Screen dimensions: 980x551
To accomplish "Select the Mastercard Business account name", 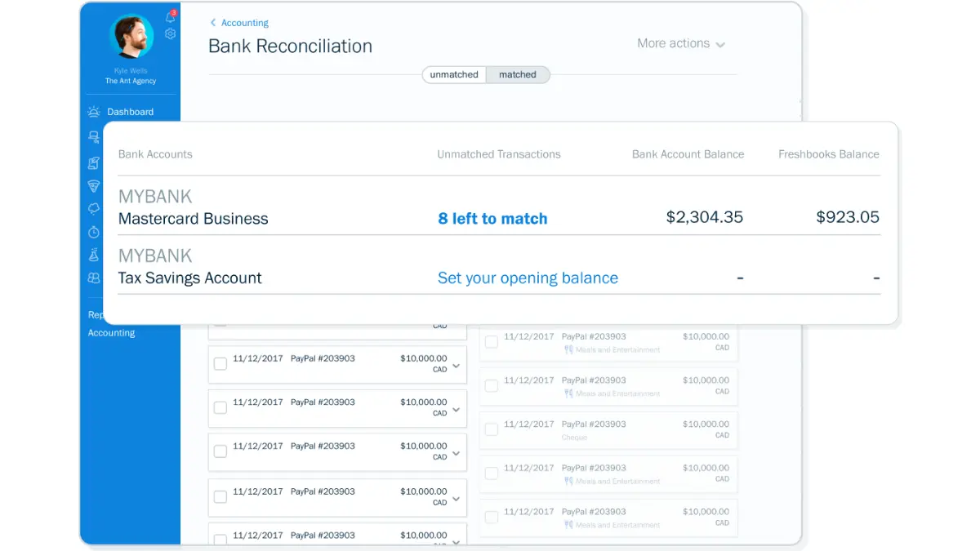I will pos(194,219).
